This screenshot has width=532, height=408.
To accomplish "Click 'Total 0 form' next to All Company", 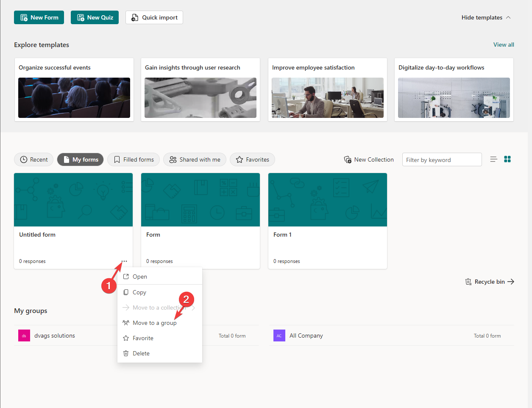I will coord(487,335).
